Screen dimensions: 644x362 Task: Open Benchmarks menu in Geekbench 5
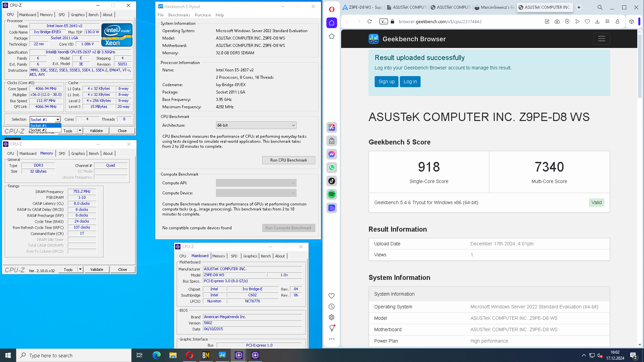point(179,15)
